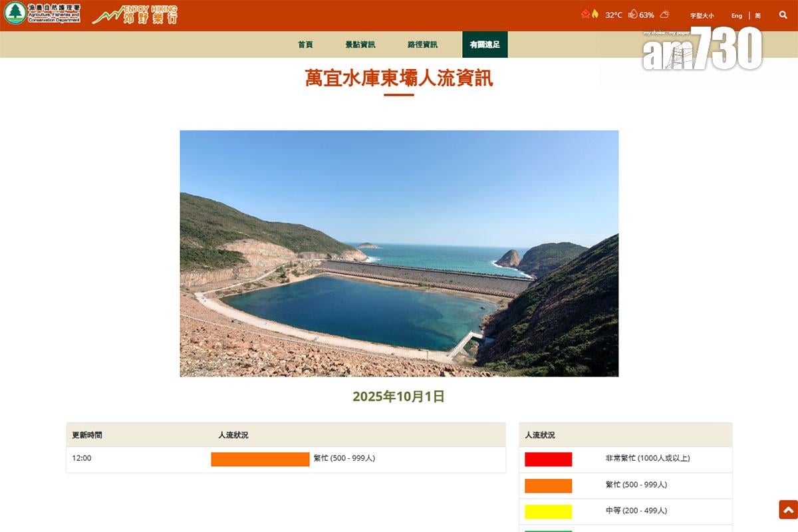Switch language to Eng

(x=737, y=15)
